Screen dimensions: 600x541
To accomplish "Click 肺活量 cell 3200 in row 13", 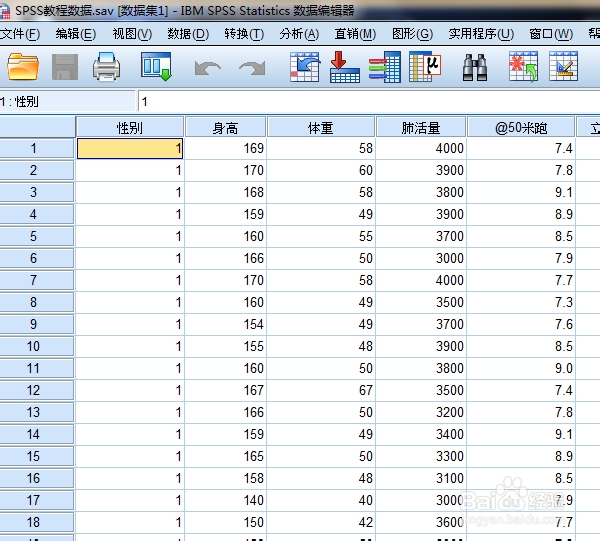I will 421,412.
